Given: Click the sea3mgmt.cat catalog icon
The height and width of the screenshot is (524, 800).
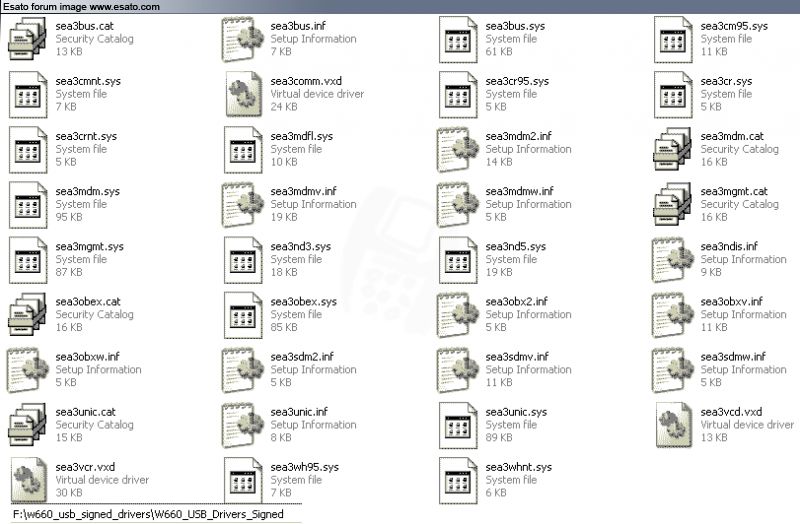Looking at the screenshot, I should tap(673, 204).
